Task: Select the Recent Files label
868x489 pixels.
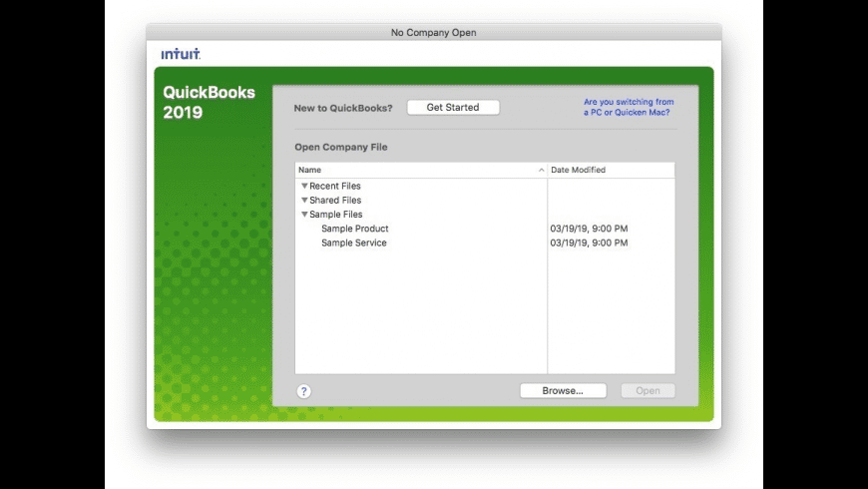Action: coord(335,186)
